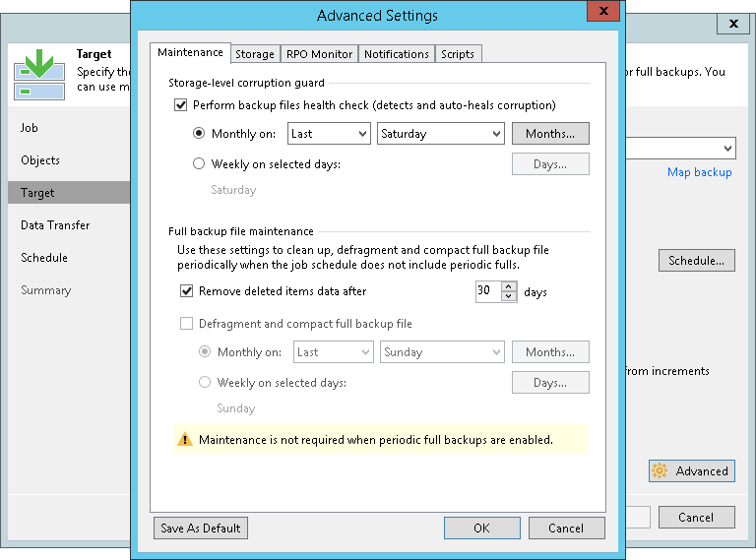This screenshot has width=756, height=560.
Task: Click the Advanced button in wizard
Action: click(x=692, y=470)
